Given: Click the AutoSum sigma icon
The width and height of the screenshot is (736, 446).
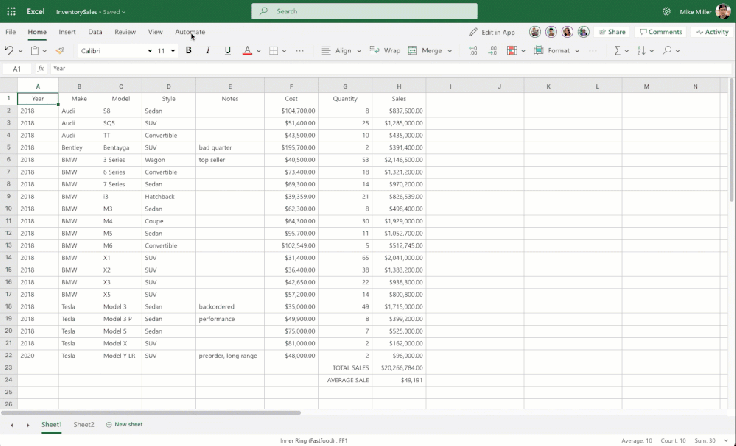Looking at the screenshot, I should (618, 50).
